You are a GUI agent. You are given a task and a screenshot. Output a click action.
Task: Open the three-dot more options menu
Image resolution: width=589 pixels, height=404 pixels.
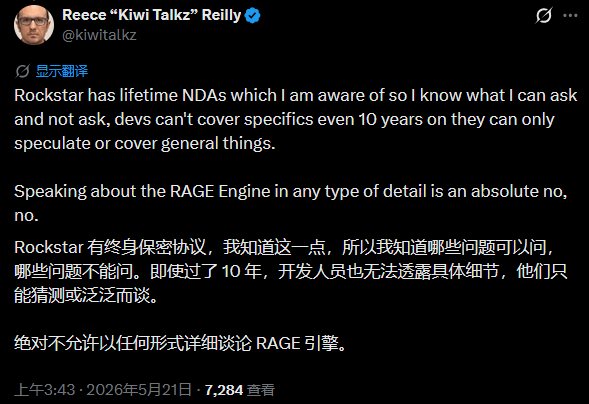(x=570, y=15)
